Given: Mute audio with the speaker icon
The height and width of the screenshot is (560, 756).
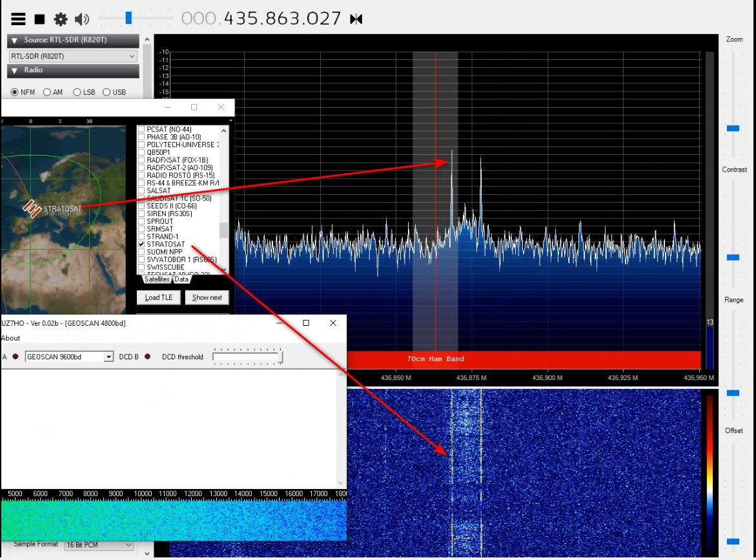Looking at the screenshot, I should 82,19.
